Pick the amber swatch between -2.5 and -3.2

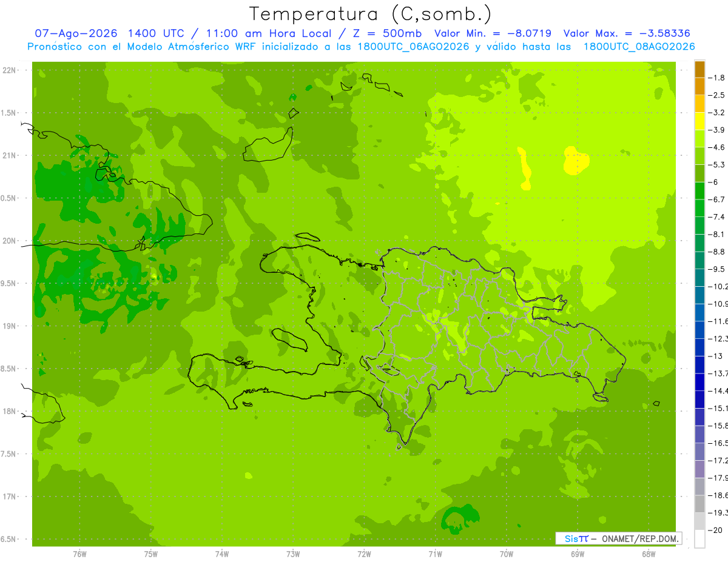[x=699, y=104]
